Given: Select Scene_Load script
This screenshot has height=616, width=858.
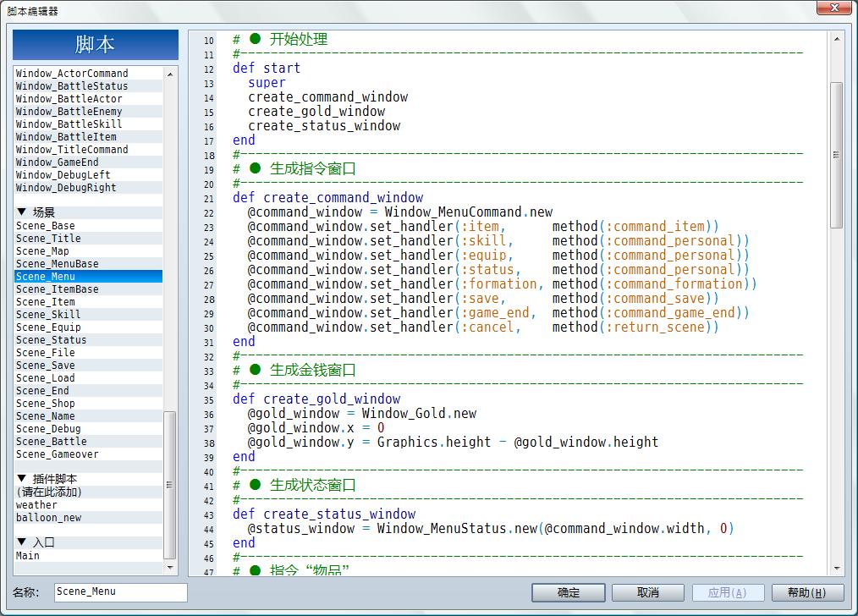Looking at the screenshot, I should click(x=88, y=378).
